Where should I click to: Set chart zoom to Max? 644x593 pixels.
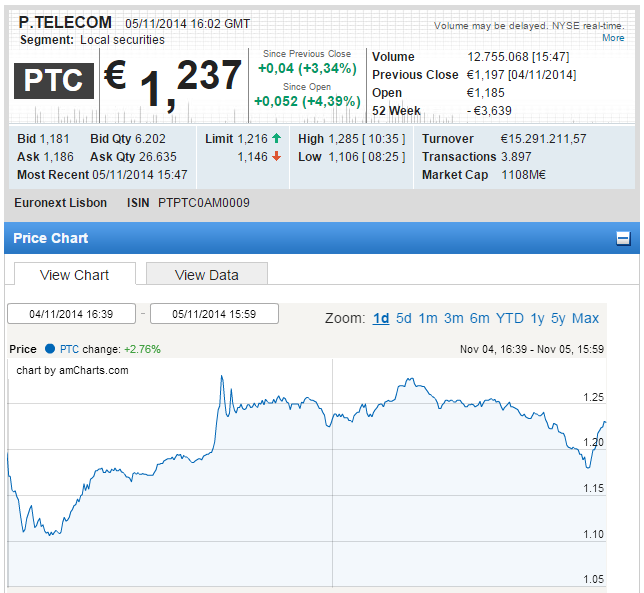click(x=586, y=318)
